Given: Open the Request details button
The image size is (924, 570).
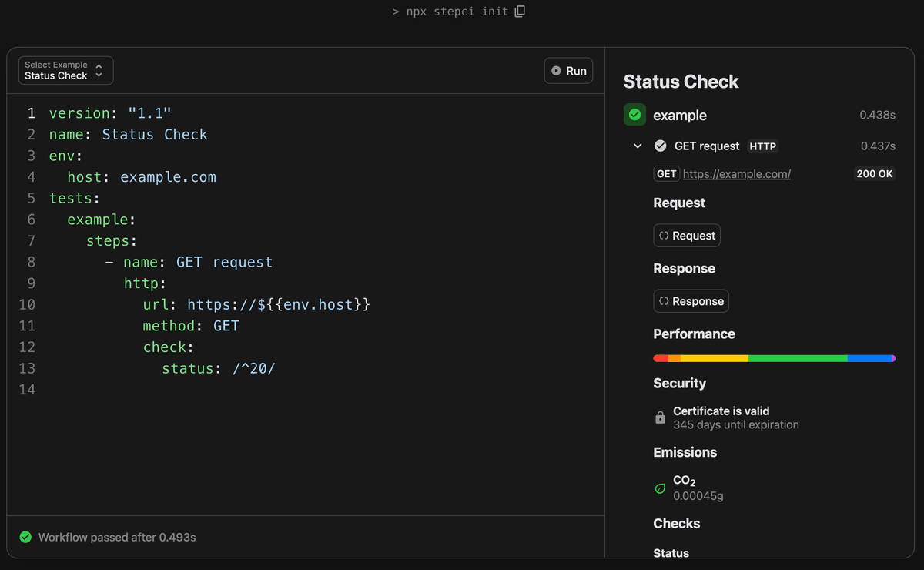Looking at the screenshot, I should [x=686, y=236].
